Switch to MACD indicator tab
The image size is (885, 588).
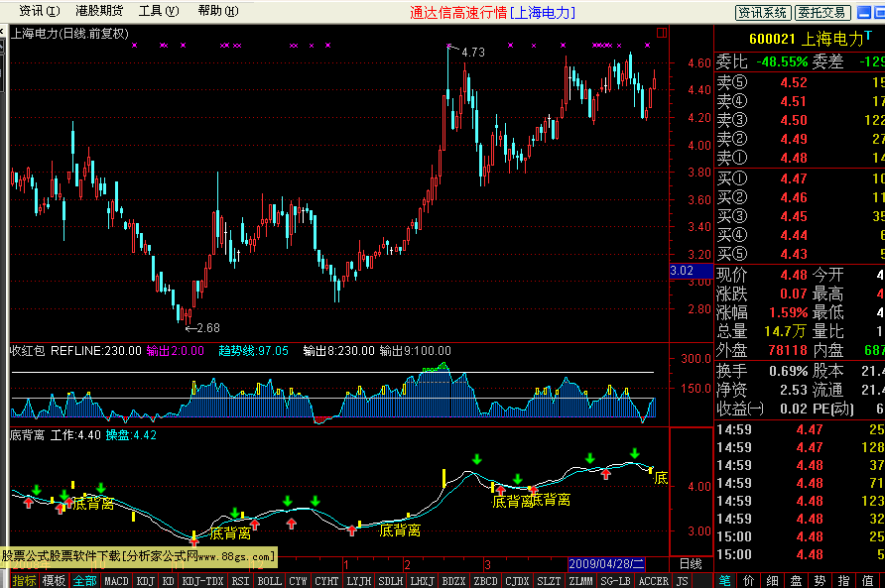(x=117, y=581)
